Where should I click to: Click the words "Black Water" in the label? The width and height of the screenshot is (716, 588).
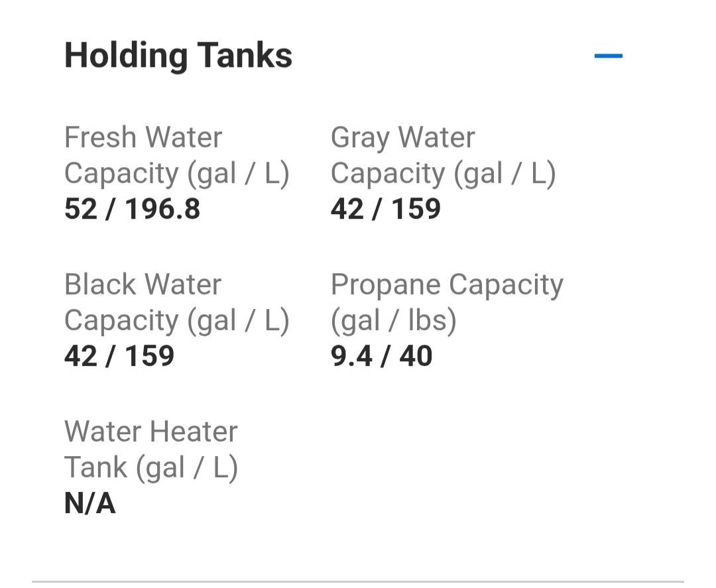coord(143,285)
